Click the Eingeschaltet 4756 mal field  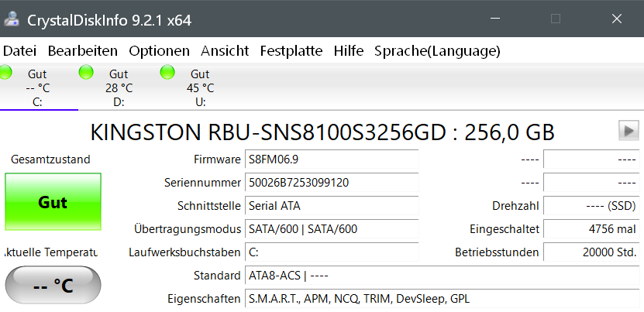[x=591, y=229]
